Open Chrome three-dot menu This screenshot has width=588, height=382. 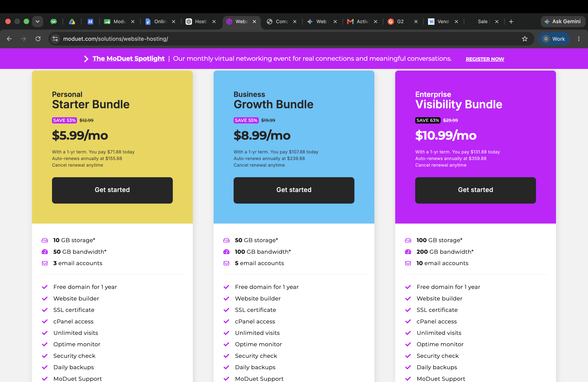579,39
